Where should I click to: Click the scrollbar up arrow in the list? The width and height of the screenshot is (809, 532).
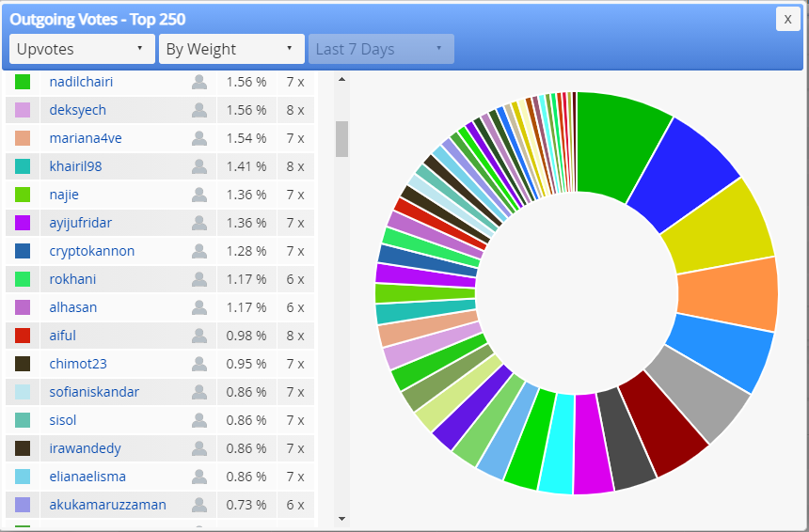click(341, 79)
